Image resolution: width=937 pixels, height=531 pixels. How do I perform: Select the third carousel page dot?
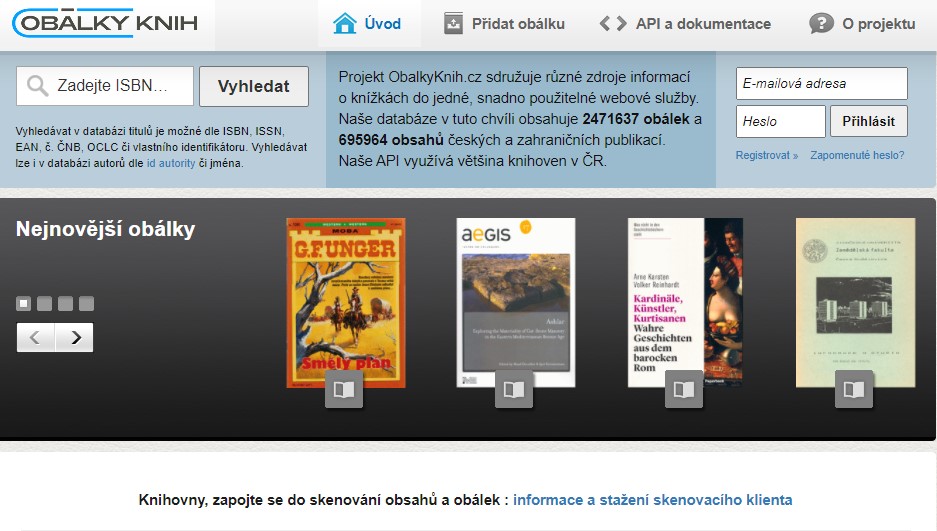[x=65, y=303]
